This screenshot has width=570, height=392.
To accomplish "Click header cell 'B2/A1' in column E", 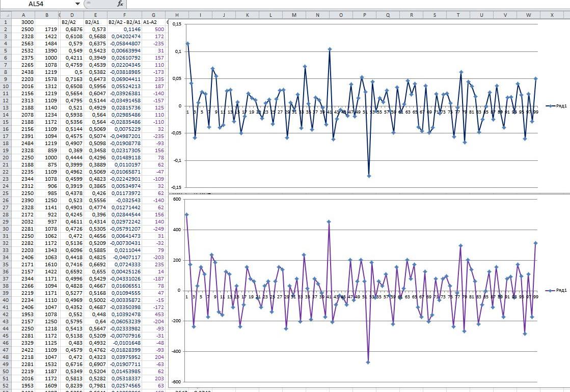I will [96, 22].
